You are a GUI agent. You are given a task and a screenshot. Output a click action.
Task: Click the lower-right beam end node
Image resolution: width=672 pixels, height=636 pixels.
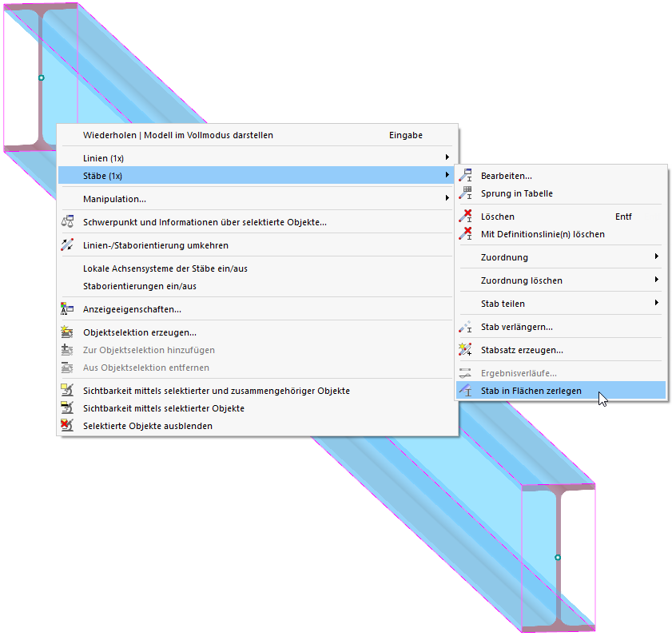[558, 557]
